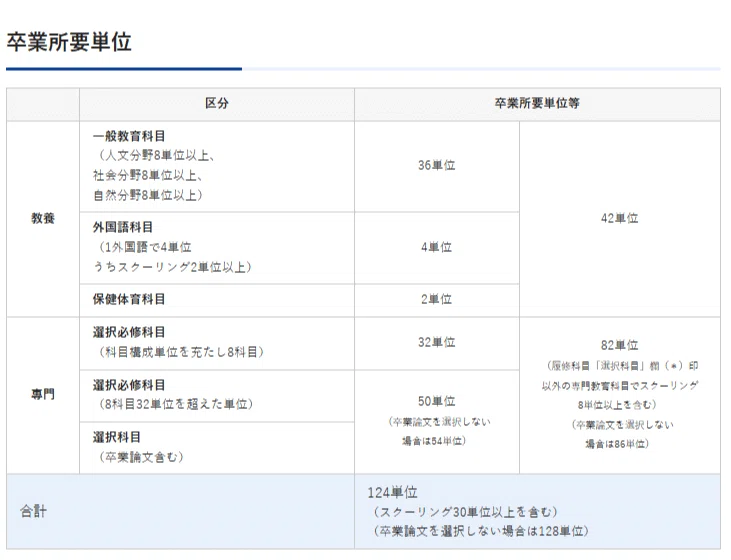731x560 pixels.
Task: Click the text 社会分野8単位以上
Action: 145,175
